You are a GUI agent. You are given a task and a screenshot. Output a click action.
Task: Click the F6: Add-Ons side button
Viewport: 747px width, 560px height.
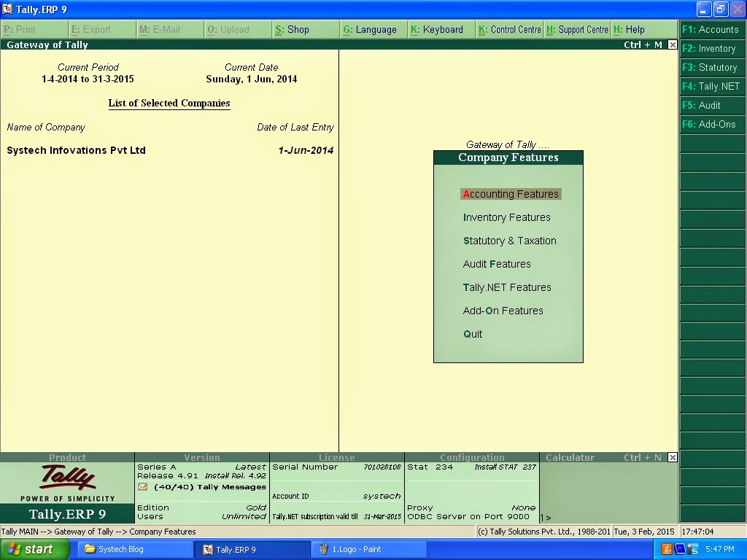pos(712,124)
